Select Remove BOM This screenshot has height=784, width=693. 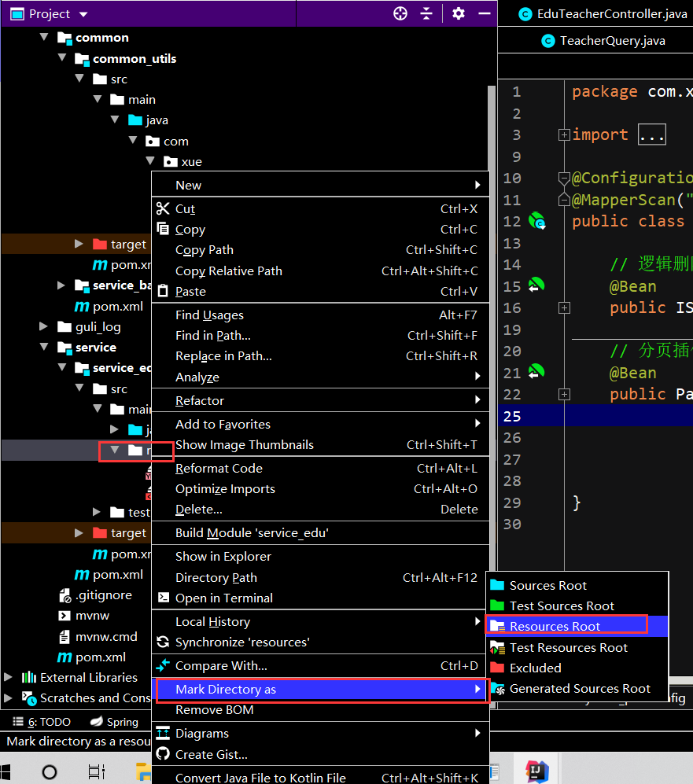(320, 710)
